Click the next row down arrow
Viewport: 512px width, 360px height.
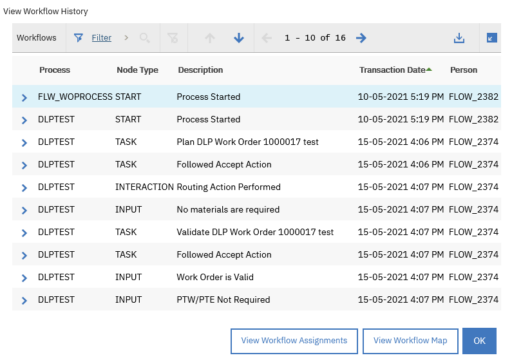click(239, 38)
